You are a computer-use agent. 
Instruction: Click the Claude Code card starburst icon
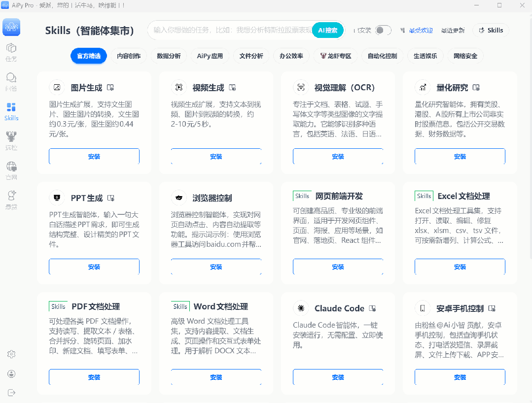click(x=301, y=308)
